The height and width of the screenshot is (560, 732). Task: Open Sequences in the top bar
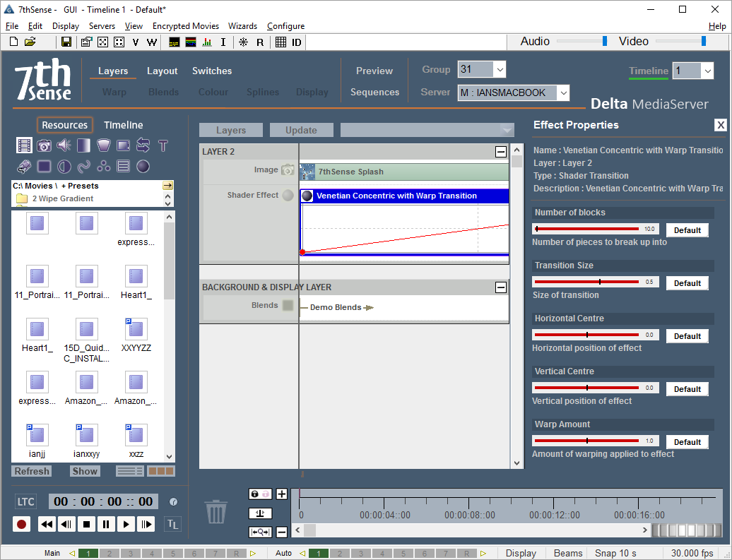click(375, 93)
